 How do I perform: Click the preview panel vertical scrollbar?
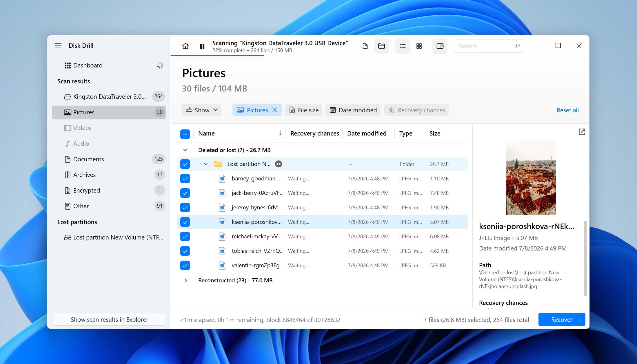click(585, 258)
